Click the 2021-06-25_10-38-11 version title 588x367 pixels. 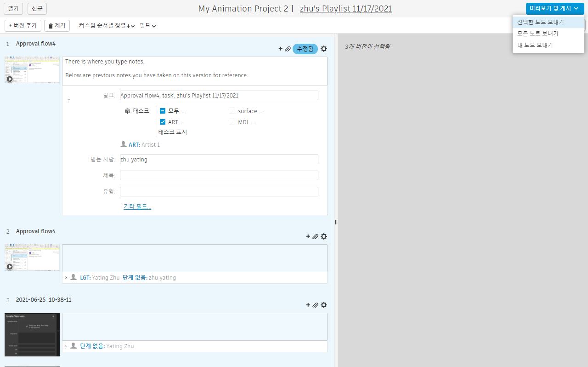(x=44, y=300)
